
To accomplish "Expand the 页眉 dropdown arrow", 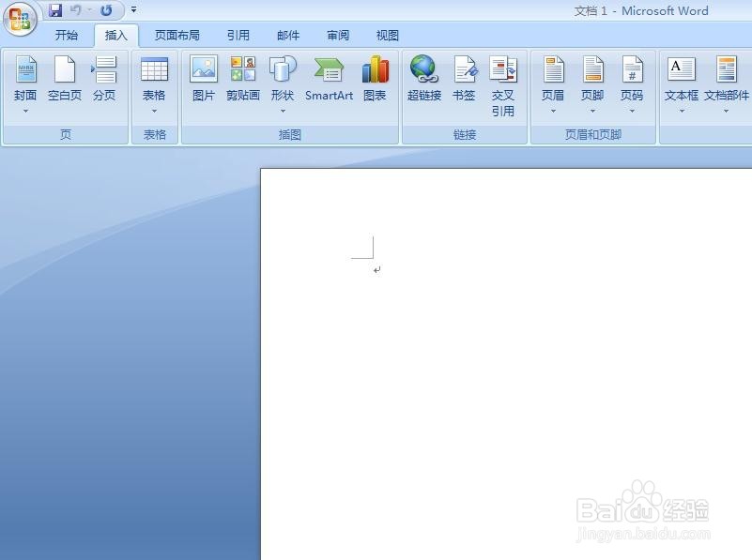I will point(554,111).
